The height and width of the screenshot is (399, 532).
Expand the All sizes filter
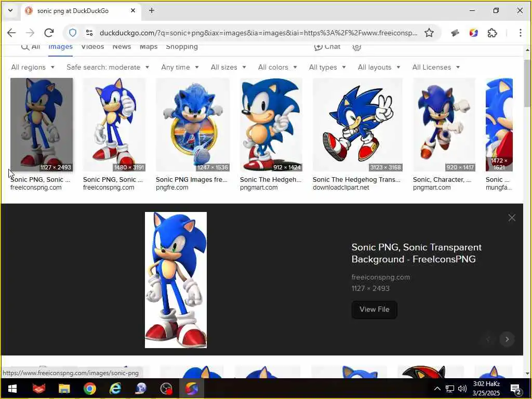(x=229, y=67)
